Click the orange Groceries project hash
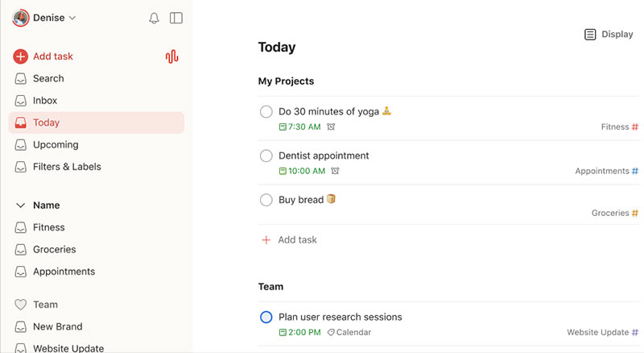The width and height of the screenshot is (644, 353). [635, 214]
